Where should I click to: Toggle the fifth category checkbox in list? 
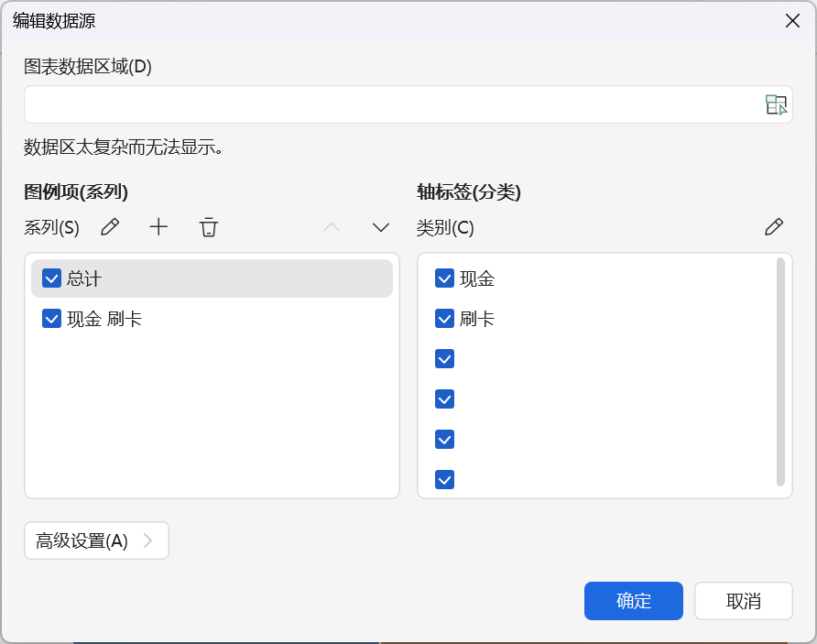click(x=444, y=439)
